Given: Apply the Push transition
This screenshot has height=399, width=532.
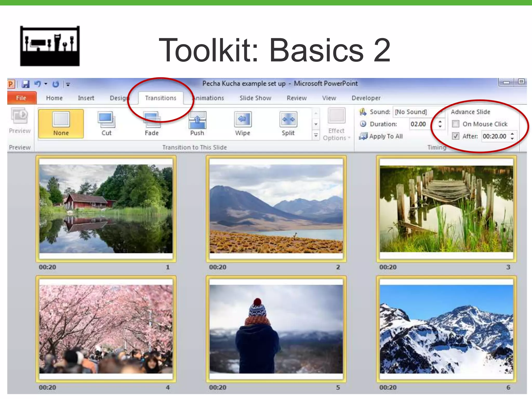Looking at the screenshot, I should pyautogui.click(x=197, y=123).
